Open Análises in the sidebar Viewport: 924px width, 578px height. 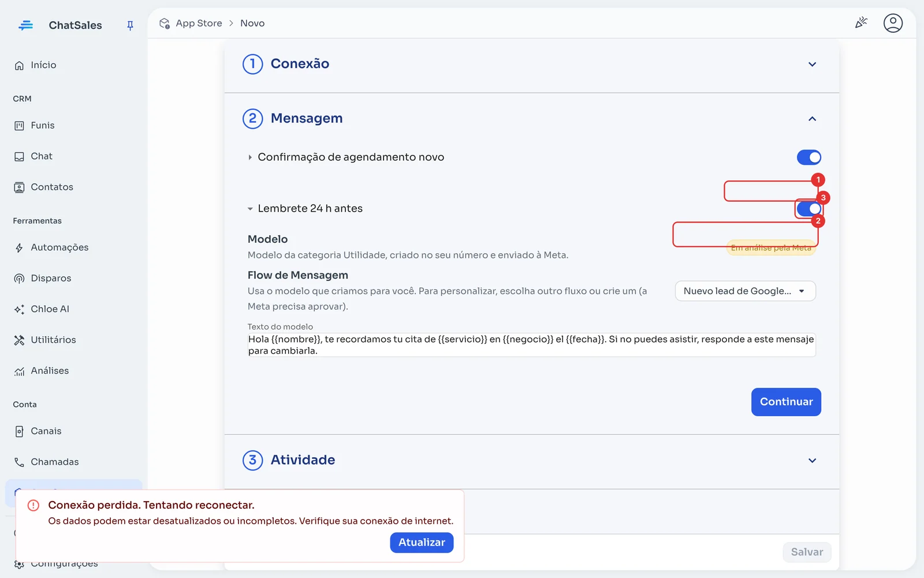(x=50, y=371)
